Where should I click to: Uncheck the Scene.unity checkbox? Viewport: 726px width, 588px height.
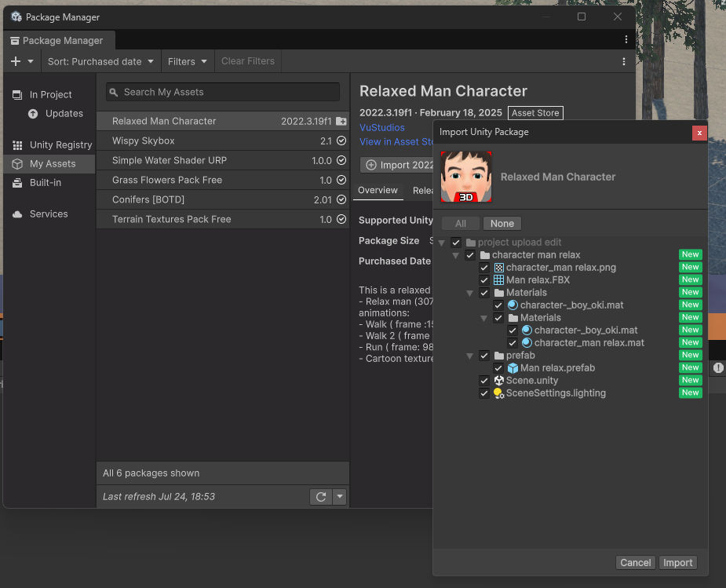484,381
